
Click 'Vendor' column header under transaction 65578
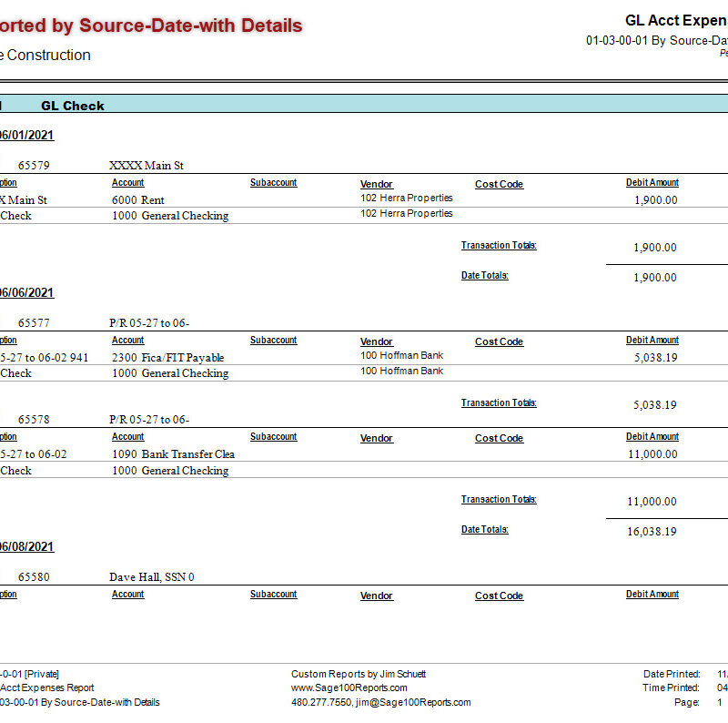pyautogui.click(x=377, y=439)
